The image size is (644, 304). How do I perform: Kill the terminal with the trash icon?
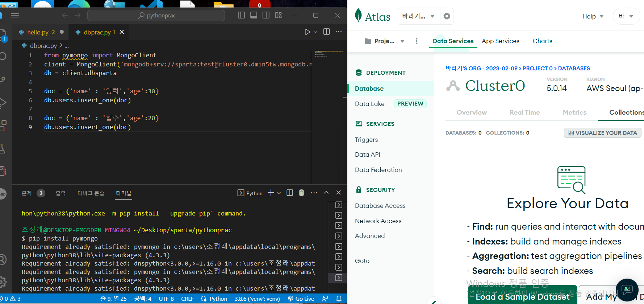[301, 193]
